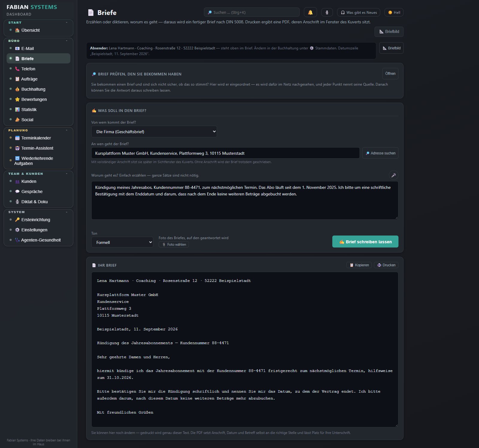Click the 'Brief schreiben lassen' button

pos(365,242)
